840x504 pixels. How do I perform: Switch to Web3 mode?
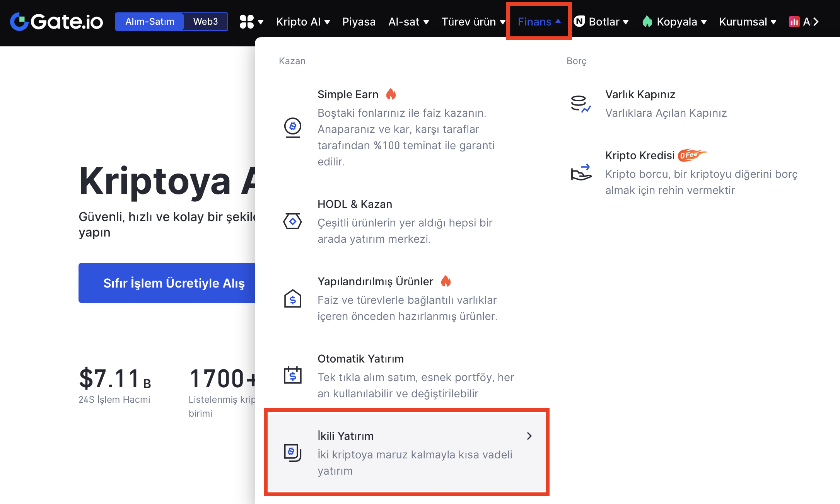[x=205, y=22]
